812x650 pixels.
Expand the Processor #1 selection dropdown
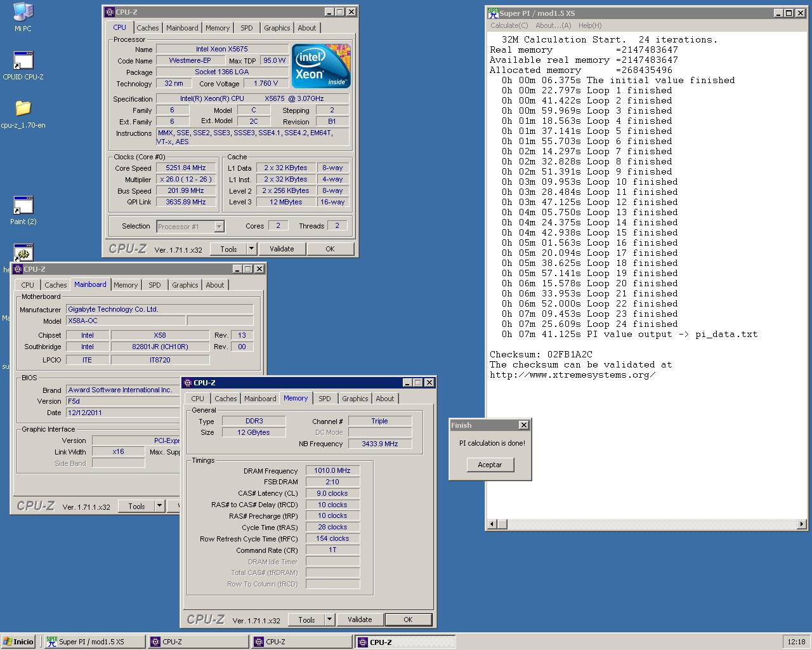(219, 227)
